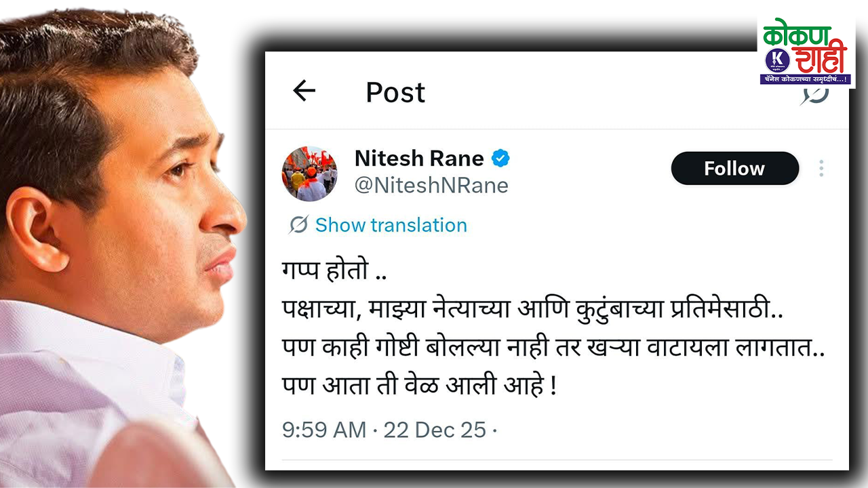Tap the back arrow beside Post

304,91
